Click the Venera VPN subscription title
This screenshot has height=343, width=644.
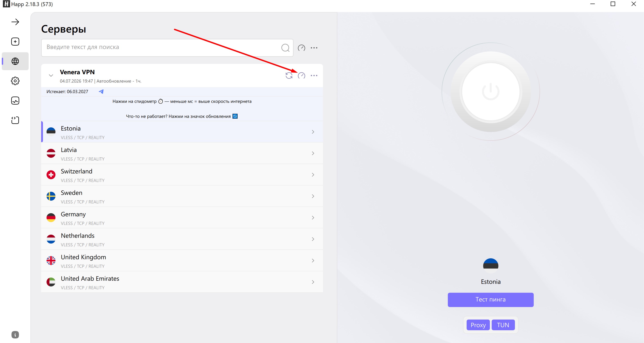[x=77, y=72]
